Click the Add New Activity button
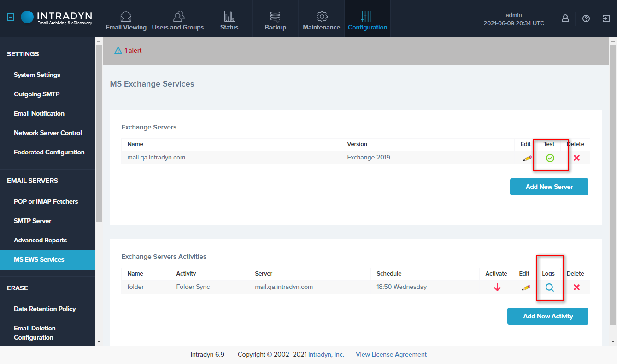This screenshot has height=364, width=617. (548, 316)
